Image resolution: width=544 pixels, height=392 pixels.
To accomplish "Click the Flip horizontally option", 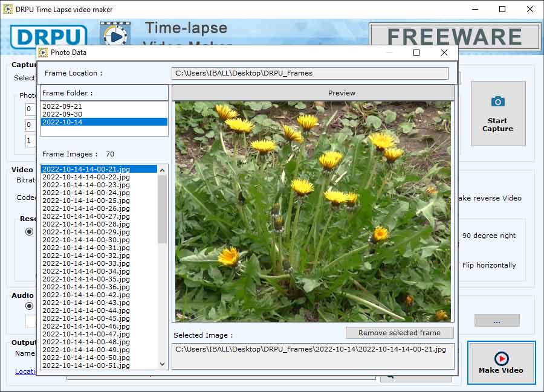I will click(489, 265).
